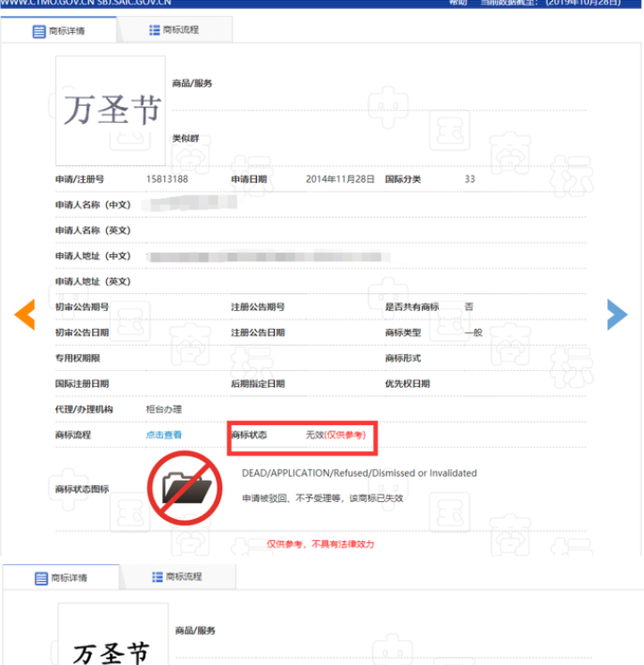Click the 国际注册日期 label

tap(82, 383)
